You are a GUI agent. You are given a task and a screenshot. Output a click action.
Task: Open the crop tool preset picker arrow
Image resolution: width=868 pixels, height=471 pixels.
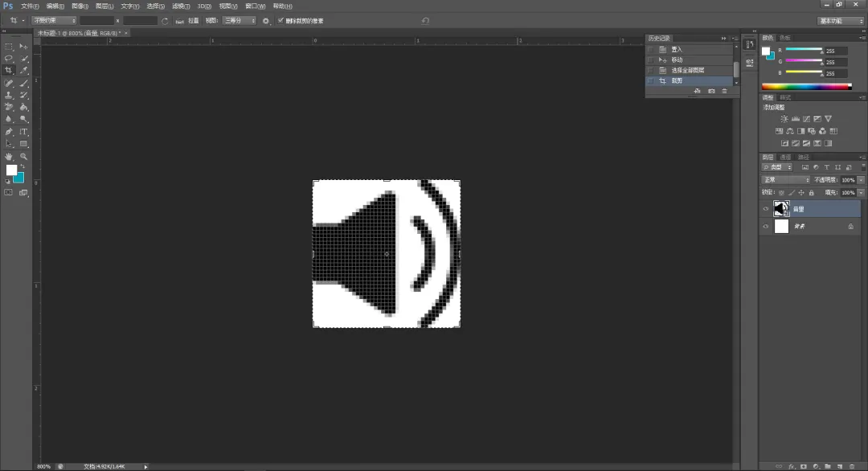point(23,20)
